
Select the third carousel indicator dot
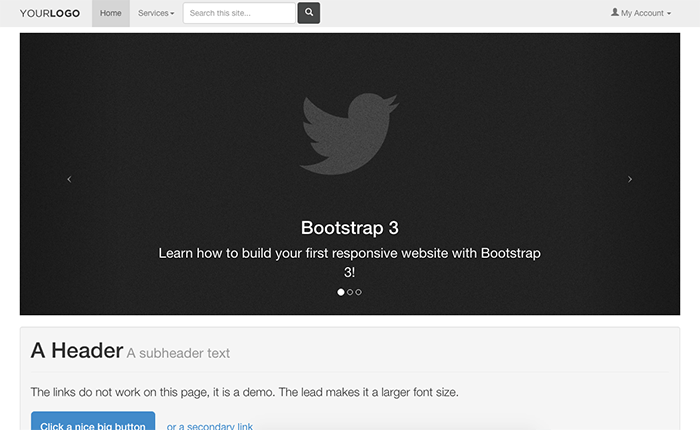(x=358, y=292)
